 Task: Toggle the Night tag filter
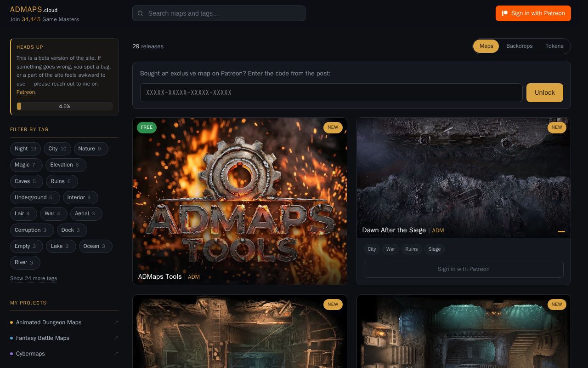pos(25,149)
